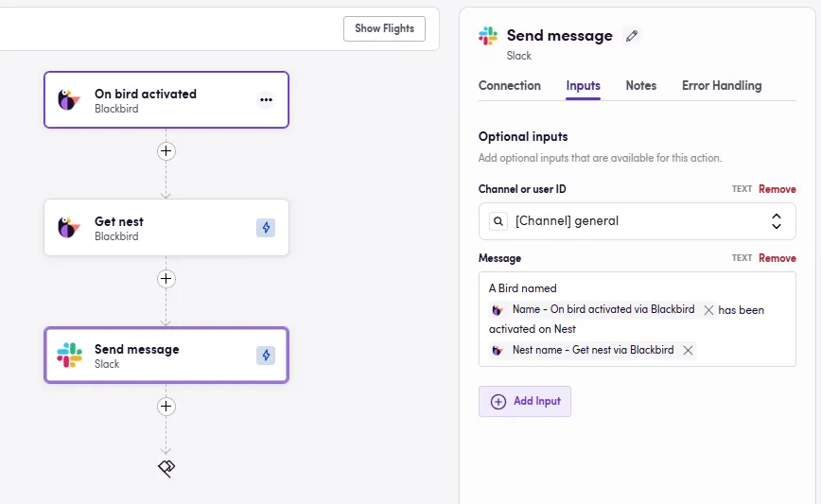
Task: Click the end flag icon of the flow
Action: click(166, 468)
